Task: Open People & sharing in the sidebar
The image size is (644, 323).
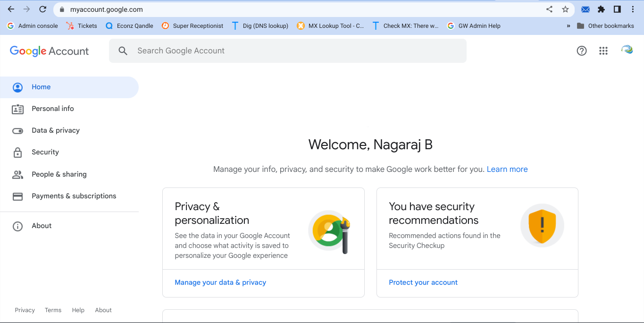Action: (x=69, y=174)
